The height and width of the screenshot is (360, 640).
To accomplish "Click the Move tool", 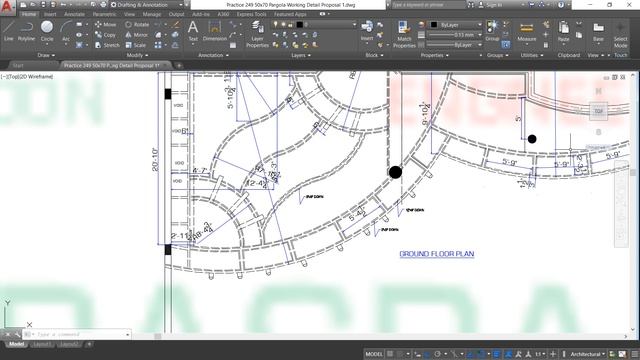I will pos(105,24).
